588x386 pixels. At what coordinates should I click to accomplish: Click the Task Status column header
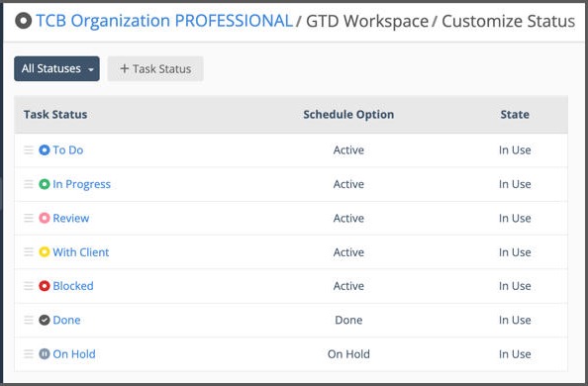click(x=55, y=115)
